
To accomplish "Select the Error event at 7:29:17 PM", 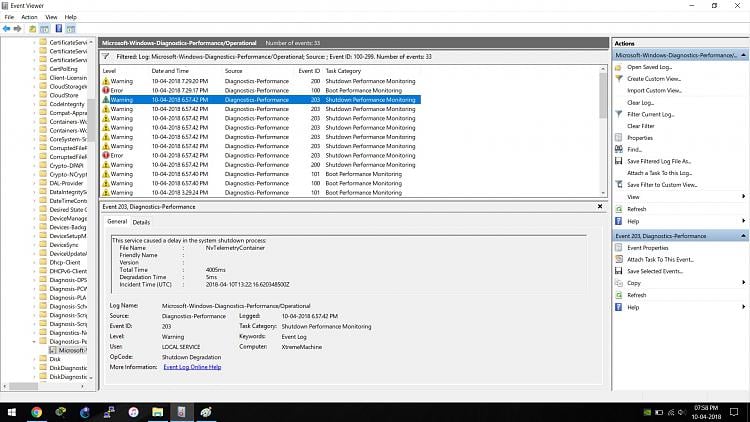I will [x=261, y=90].
